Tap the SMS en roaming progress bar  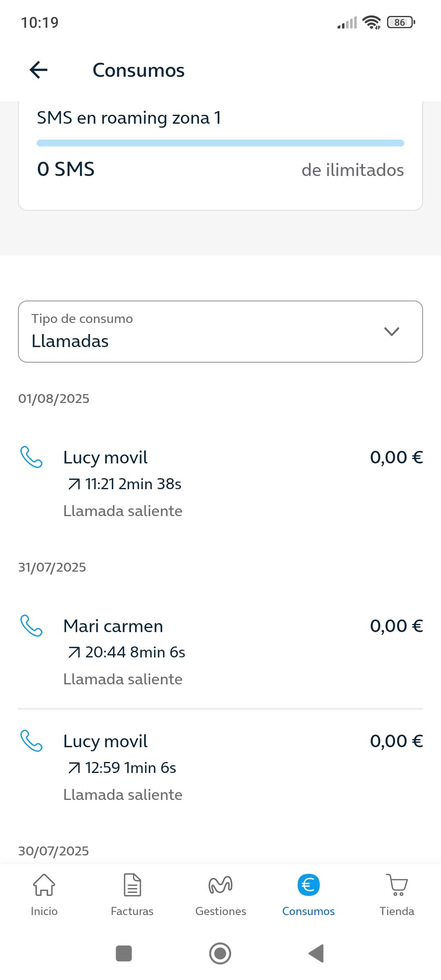[x=220, y=143]
